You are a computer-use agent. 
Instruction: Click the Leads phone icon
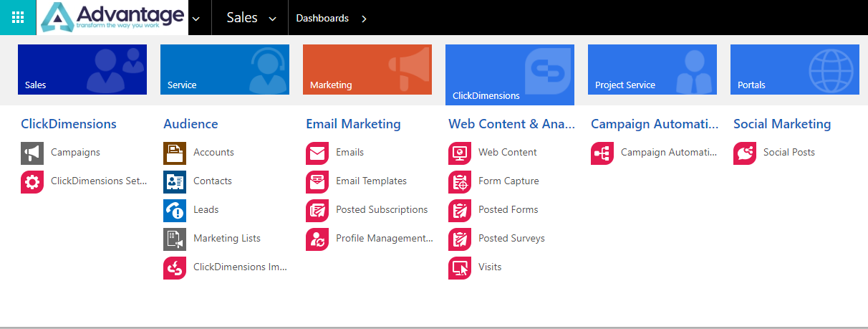pyautogui.click(x=175, y=211)
